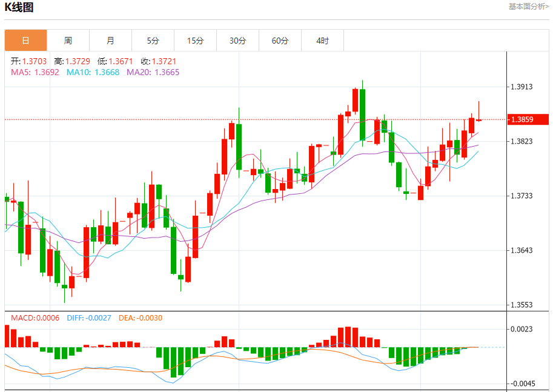Click the closing price value 1.3721

(164, 61)
